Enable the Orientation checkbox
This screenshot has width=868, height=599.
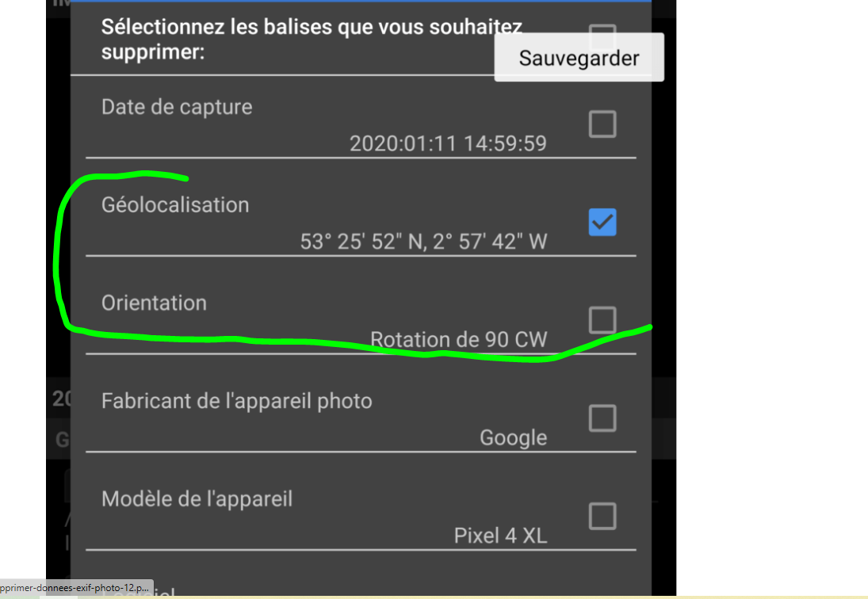[x=602, y=320]
